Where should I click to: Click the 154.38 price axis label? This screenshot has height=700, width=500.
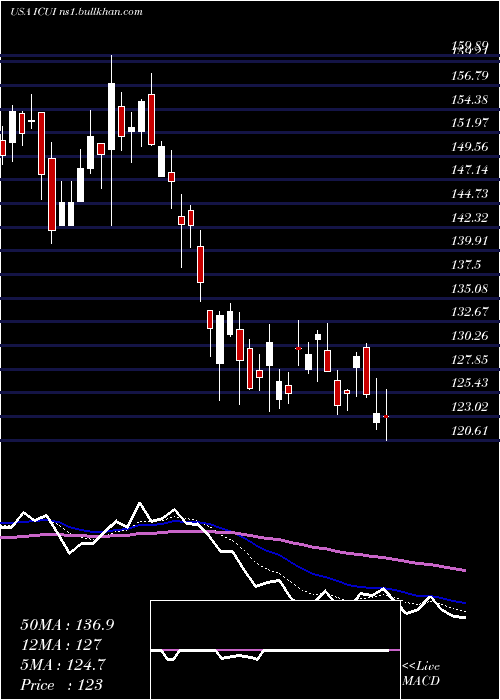[x=468, y=100]
